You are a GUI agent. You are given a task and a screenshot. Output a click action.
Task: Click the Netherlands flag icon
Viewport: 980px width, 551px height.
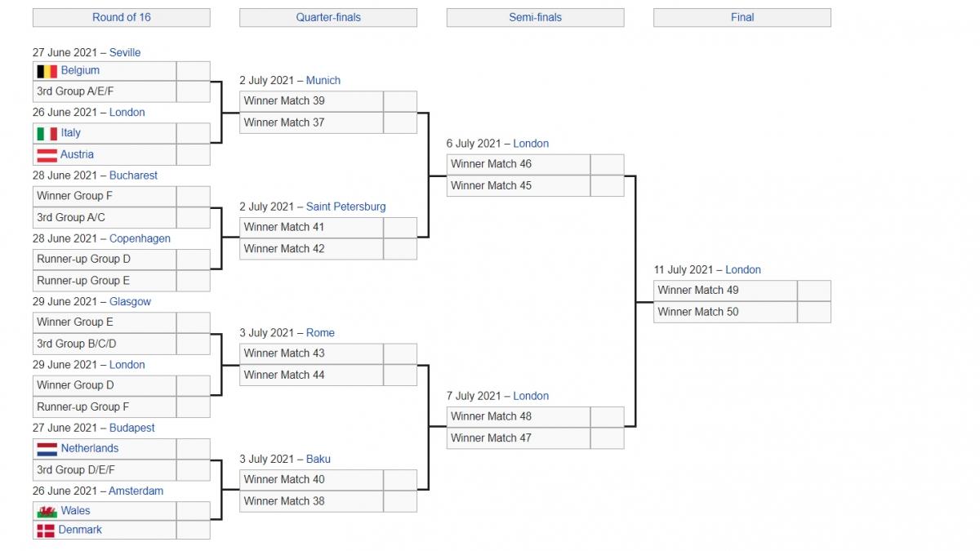pyautogui.click(x=47, y=448)
